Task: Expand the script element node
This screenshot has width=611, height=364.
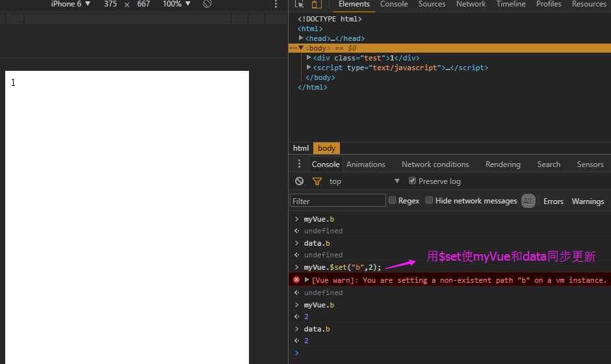Action: [x=309, y=68]
